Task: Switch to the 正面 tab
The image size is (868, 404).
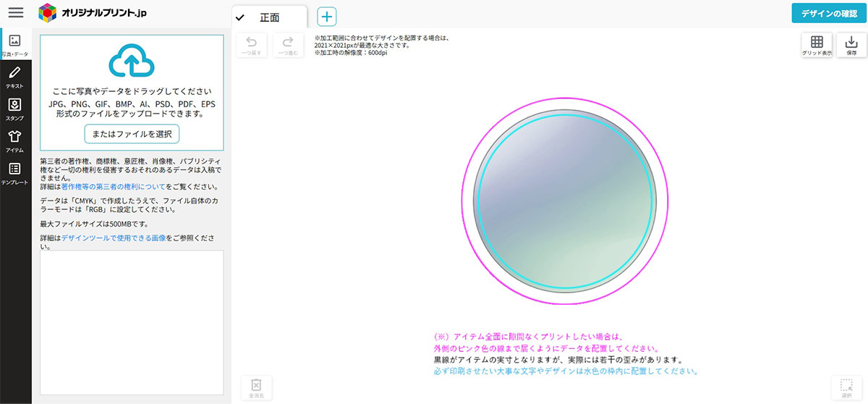Action: (x=269, y=17)
